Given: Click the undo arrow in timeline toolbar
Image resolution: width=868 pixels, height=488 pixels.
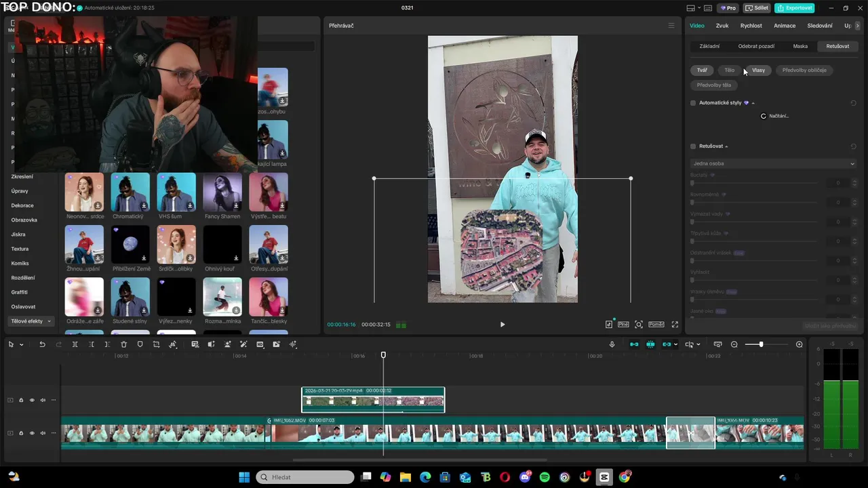Looking at the screenshot, I should 42,344.
